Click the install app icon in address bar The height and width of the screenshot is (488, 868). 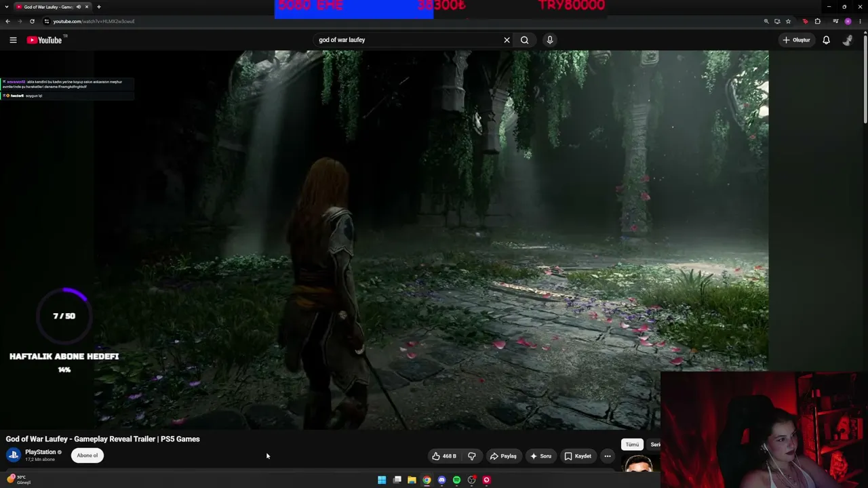tap(777, 21)
